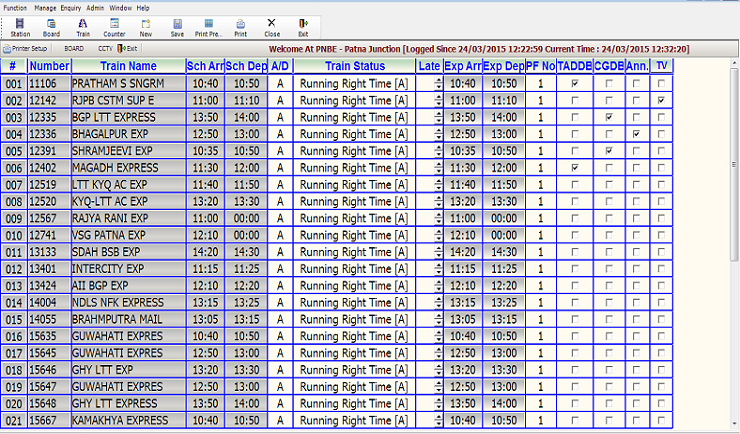740x434 pixels.
Task: Open Print Preview from the toolbar
Action: [208, 26]
